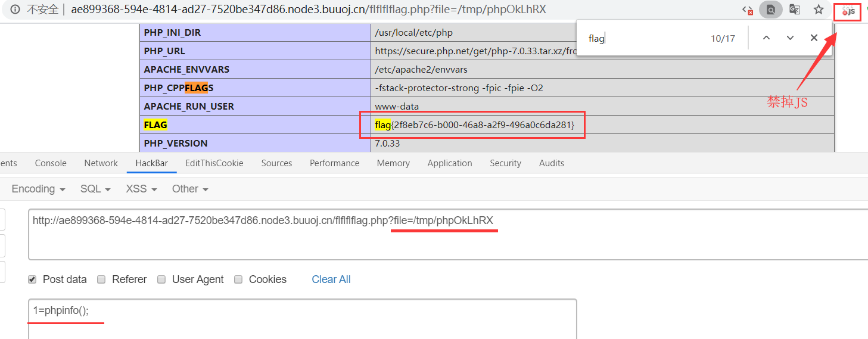Uncheck the Post data checkbox
This screenshot has width=868, height=339.
32,279
